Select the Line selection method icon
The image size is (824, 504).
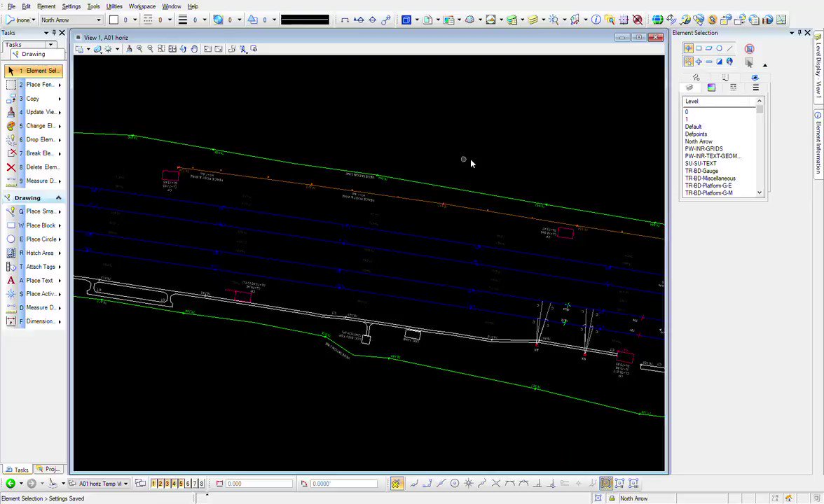(x=730, y=48)
